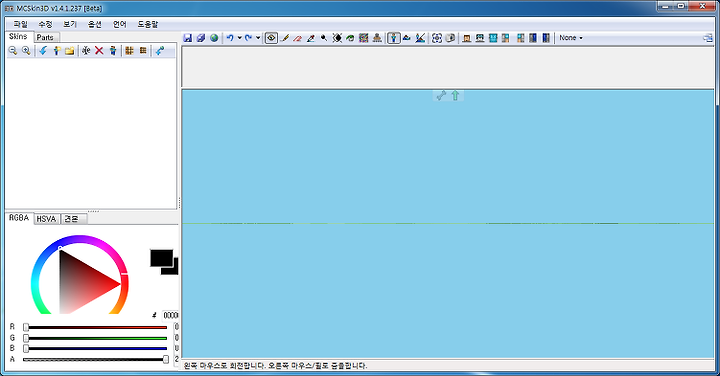Click the wrench icon in viewport
The image size is (720, 376).
click(441, 95)
